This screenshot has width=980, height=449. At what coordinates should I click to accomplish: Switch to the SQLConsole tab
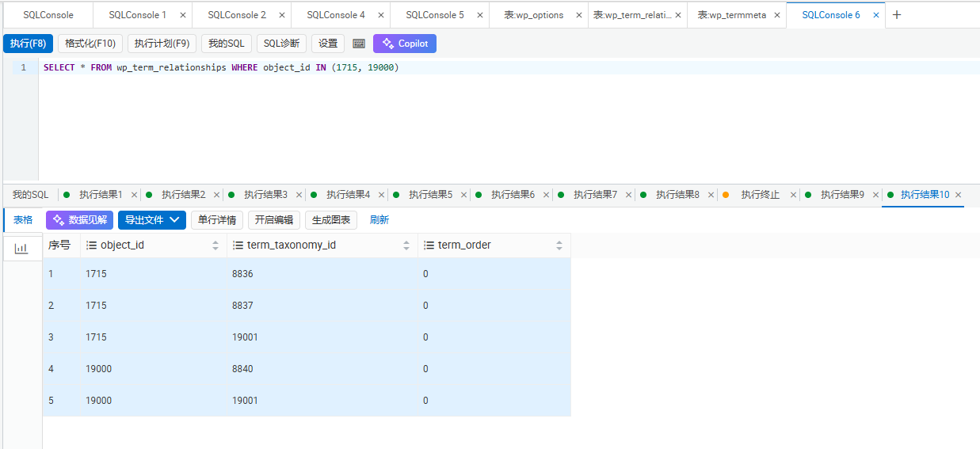[x=48, y=15]
